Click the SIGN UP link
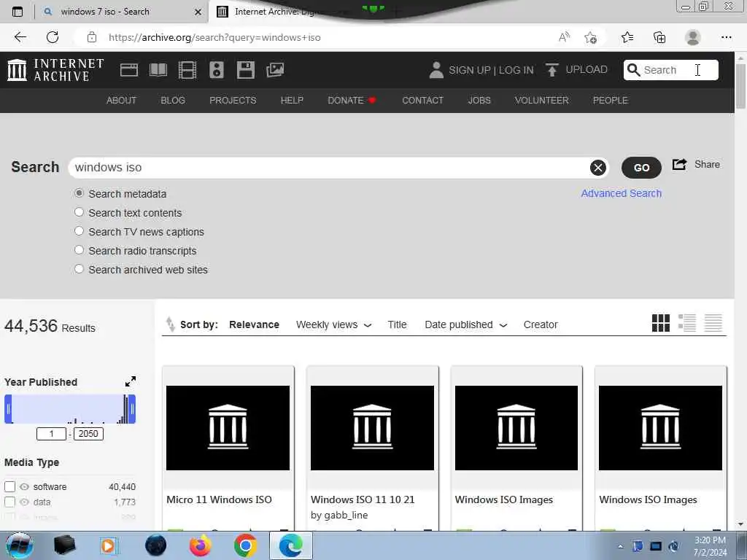Screen dimensions: 747x560 [470, 70]
